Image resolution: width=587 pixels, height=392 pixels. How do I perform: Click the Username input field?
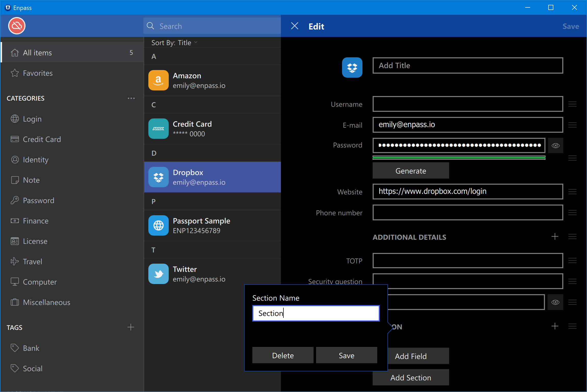click(468, 104)
